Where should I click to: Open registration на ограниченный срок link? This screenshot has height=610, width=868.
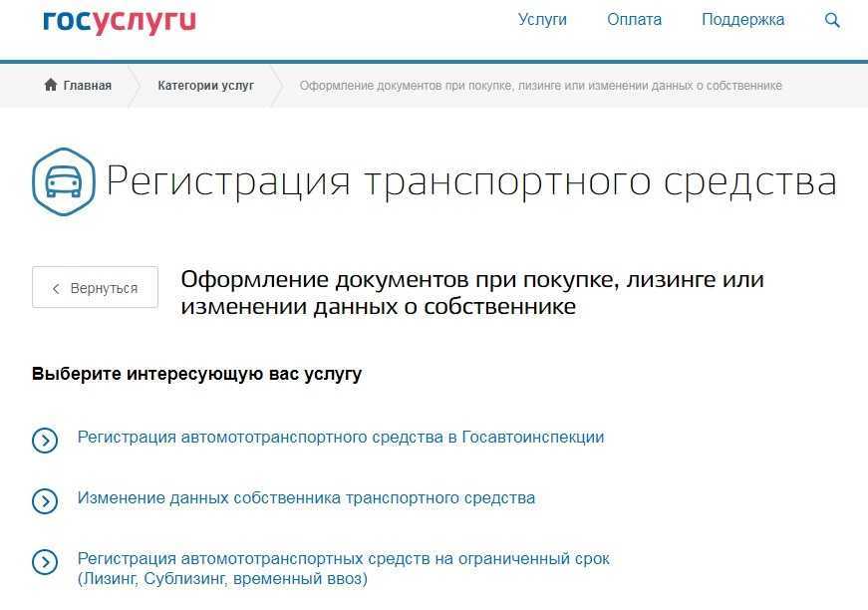(343, 559)
